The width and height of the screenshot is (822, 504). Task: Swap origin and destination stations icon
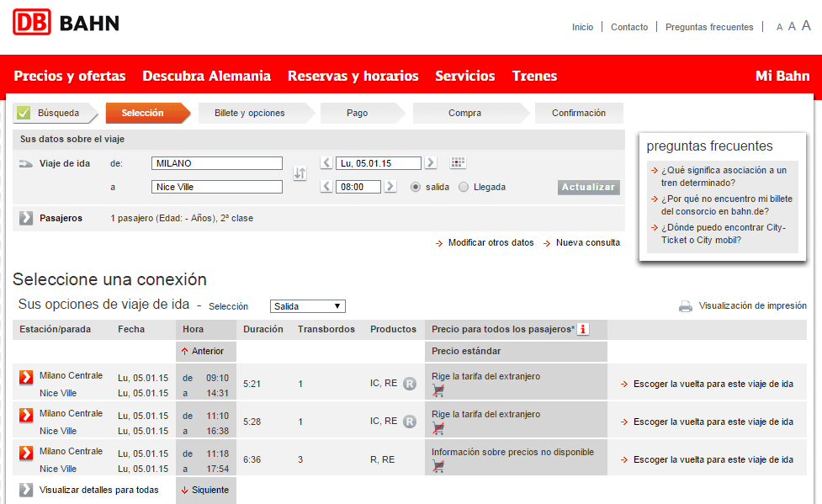coord(300,173)
